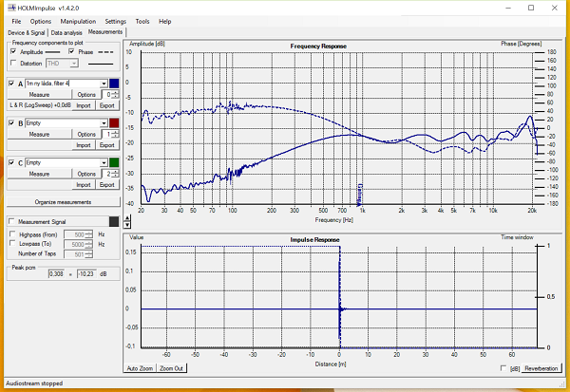Toggle the Amplitude checkbox

coord(13,51)
